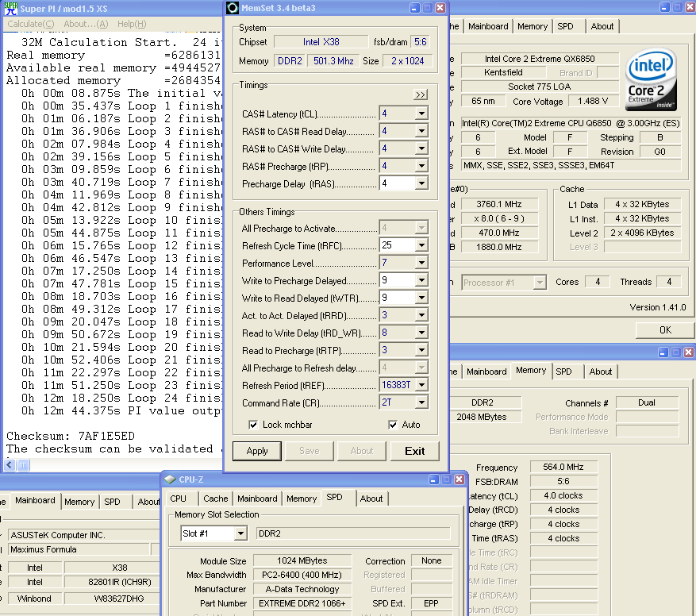Screen dimensions: 696x616
Task: Click the Intel Core 2 Extreme logo
Action: [x=652, y=79]
